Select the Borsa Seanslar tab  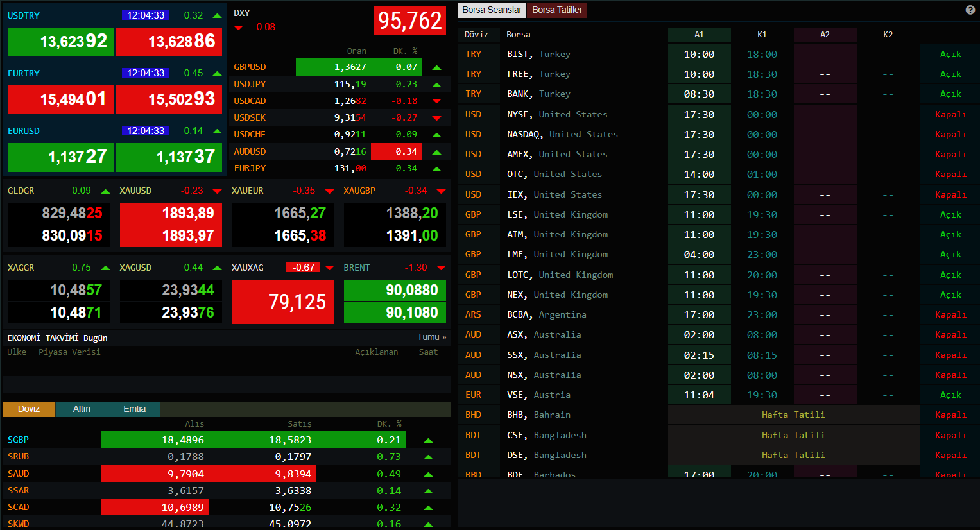click(492, 10)
